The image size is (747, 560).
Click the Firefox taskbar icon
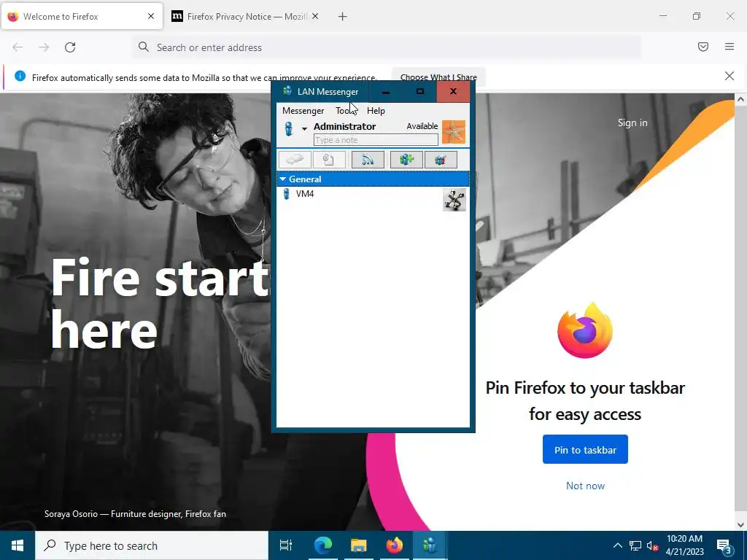(394, 545)
